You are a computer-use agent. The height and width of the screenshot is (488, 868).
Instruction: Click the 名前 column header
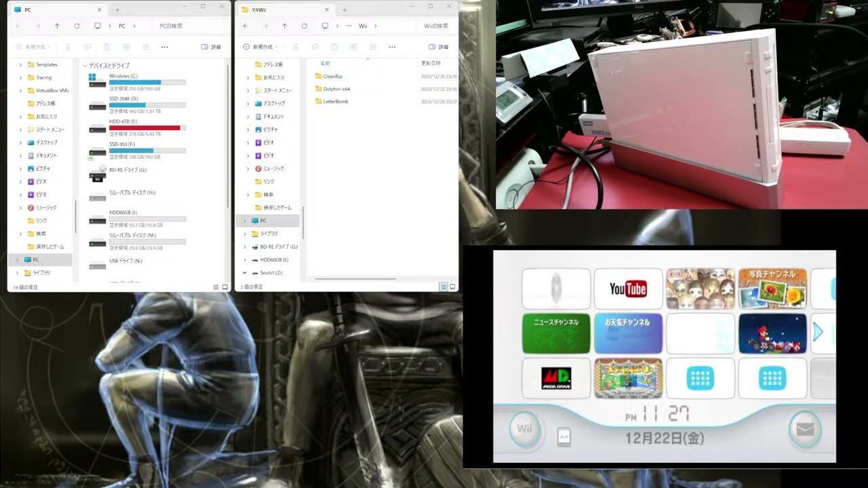(325, 63)
